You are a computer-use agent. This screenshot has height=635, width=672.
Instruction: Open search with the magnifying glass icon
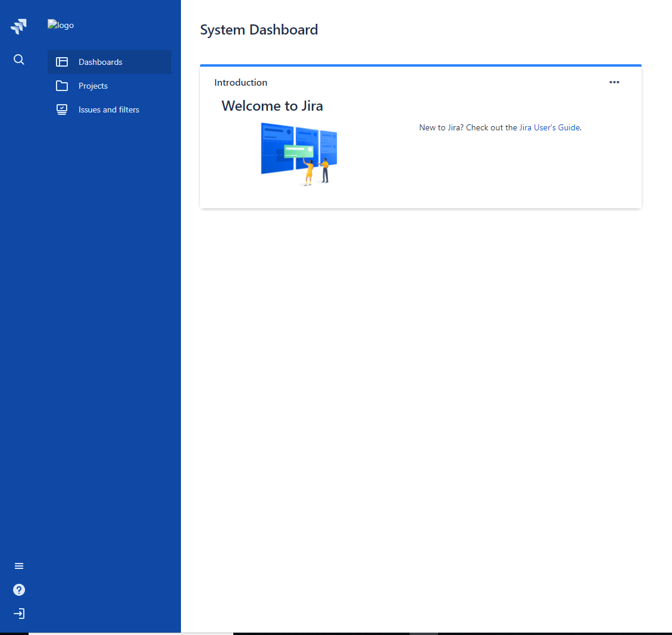[19, 60]
